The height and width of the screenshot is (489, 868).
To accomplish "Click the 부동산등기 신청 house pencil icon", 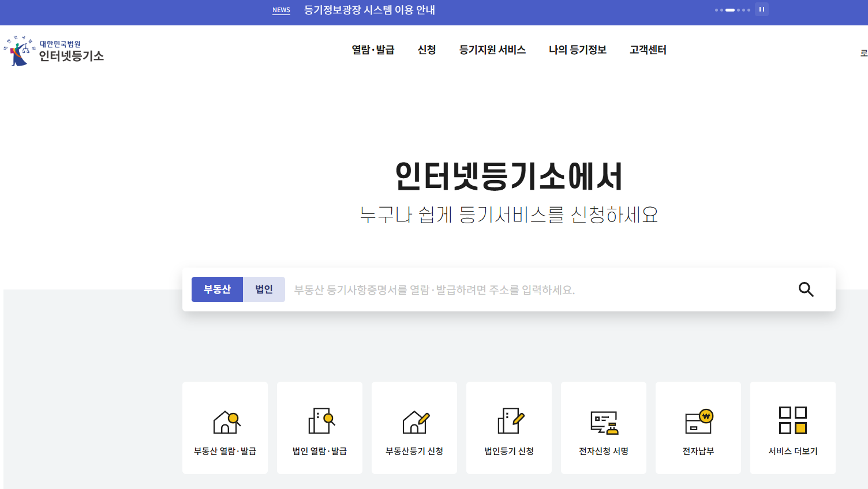I will point(416,422).
